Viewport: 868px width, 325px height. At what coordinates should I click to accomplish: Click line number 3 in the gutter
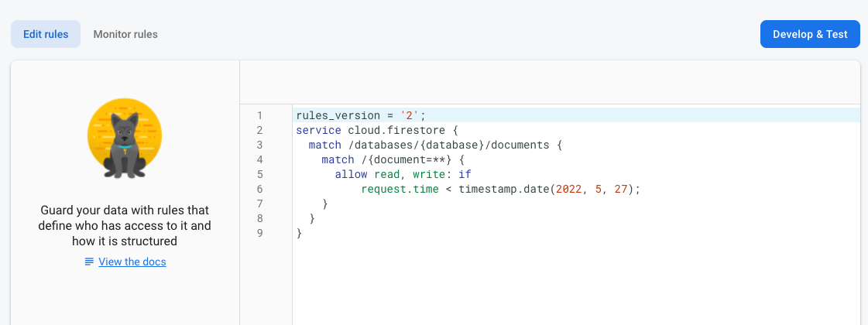coord(260,145)
